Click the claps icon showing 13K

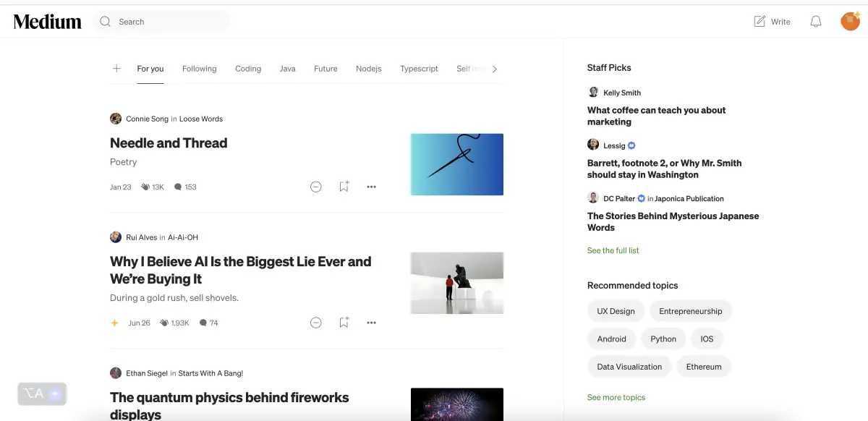coord(145,187)
